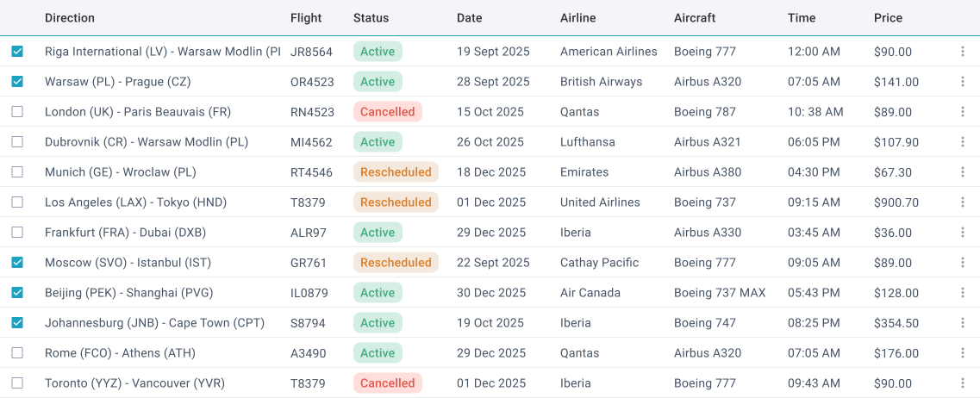Click the Rescheduled badge for flight RT4546
980x398 pixels.
pos(396,171)
